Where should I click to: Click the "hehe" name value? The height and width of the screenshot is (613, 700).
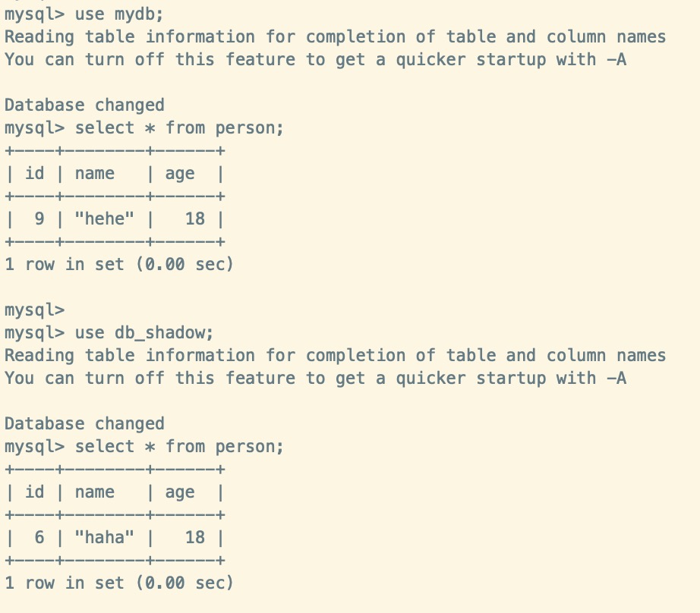[105, 219]
